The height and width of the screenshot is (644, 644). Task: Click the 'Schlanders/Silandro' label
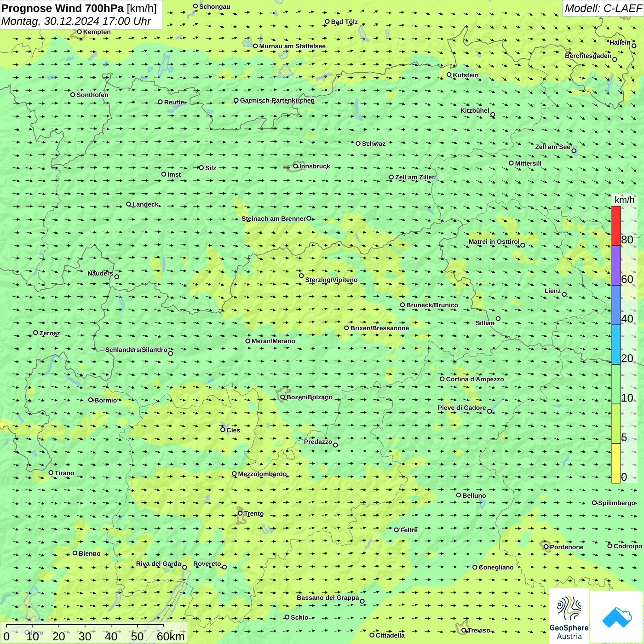tap(137, 350)
